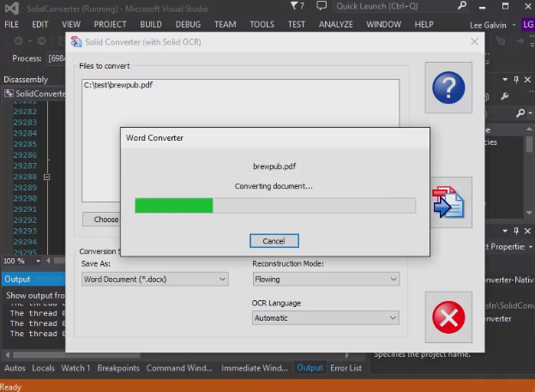
Task: Collapse the outline marker at line 29288
Action: point(47,177)
